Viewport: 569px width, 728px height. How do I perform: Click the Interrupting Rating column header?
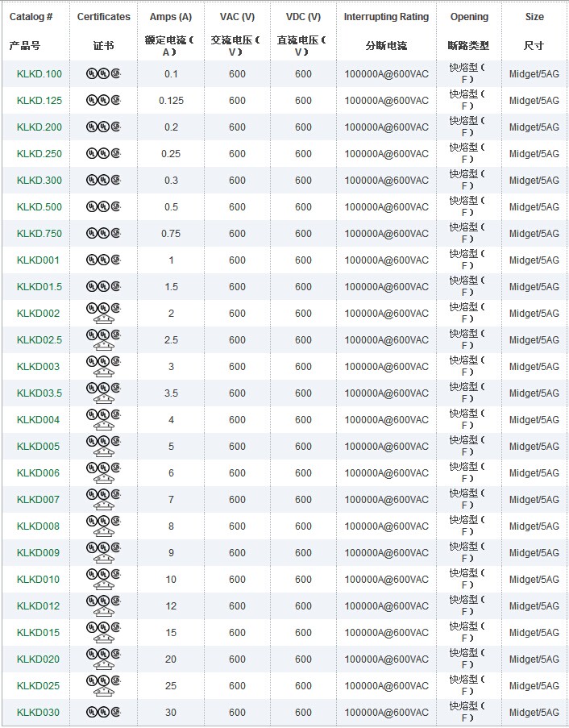tap(386, 17)
